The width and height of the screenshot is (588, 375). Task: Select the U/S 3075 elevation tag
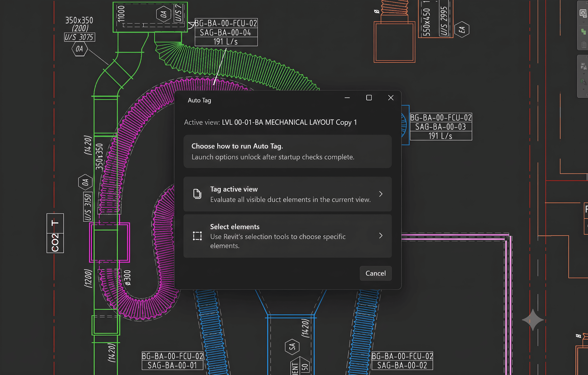click(79, 37)
